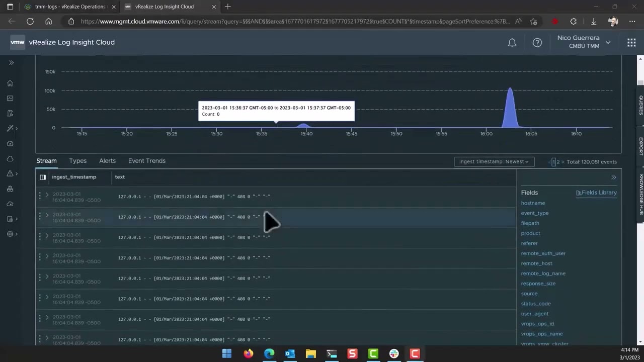Viewport: 644px width, 362px height.
Task: Open the Fields Library link
Action: tap(596, 193)
